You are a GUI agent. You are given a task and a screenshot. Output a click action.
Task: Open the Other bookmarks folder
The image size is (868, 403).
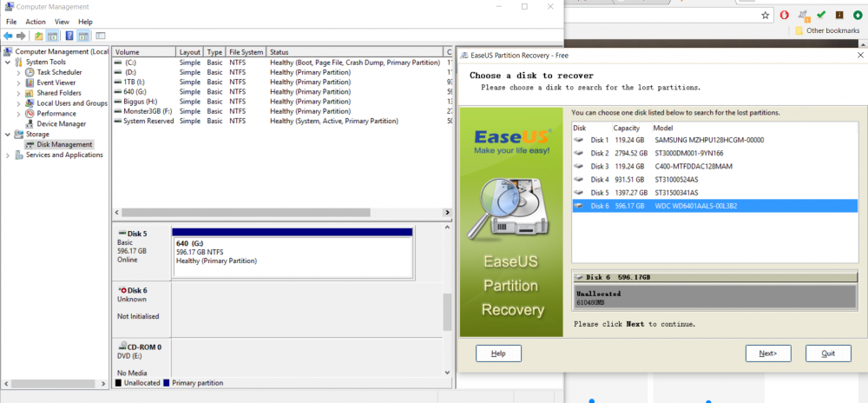click(x=827, y=30)
